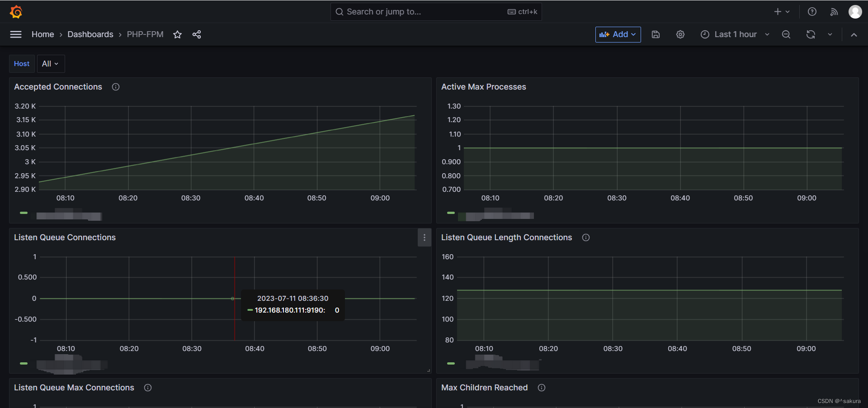Open Listen Queue Connections panel menu dots
The width and height of the screenshot is (868, 408).
point(424,237)
